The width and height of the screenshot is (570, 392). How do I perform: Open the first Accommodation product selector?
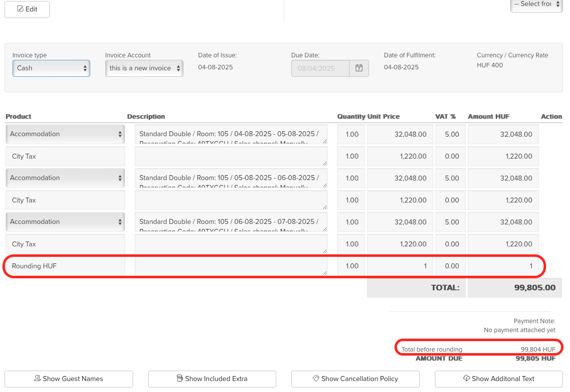[65, 134]
